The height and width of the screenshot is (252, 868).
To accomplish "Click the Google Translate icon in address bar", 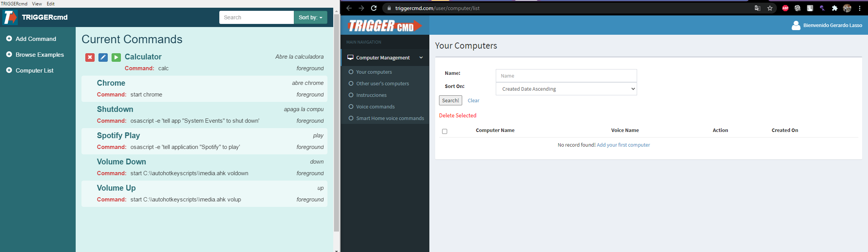I will point(758,8).
